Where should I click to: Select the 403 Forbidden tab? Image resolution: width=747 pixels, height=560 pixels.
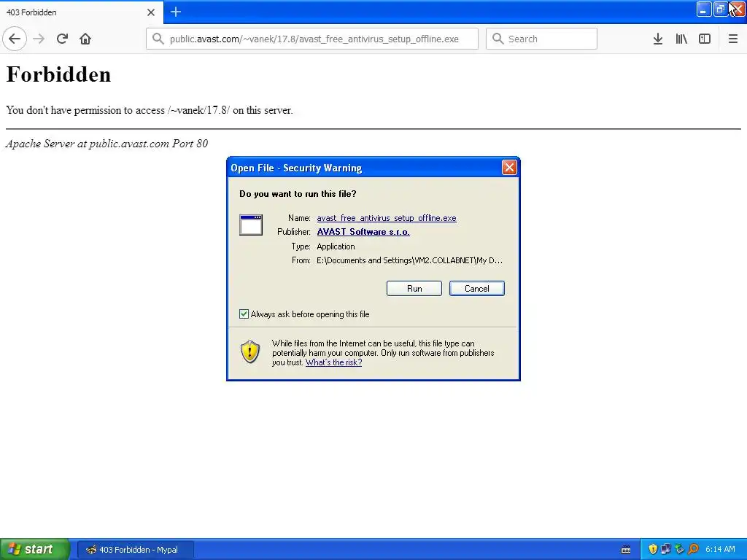tap(82, 12)
